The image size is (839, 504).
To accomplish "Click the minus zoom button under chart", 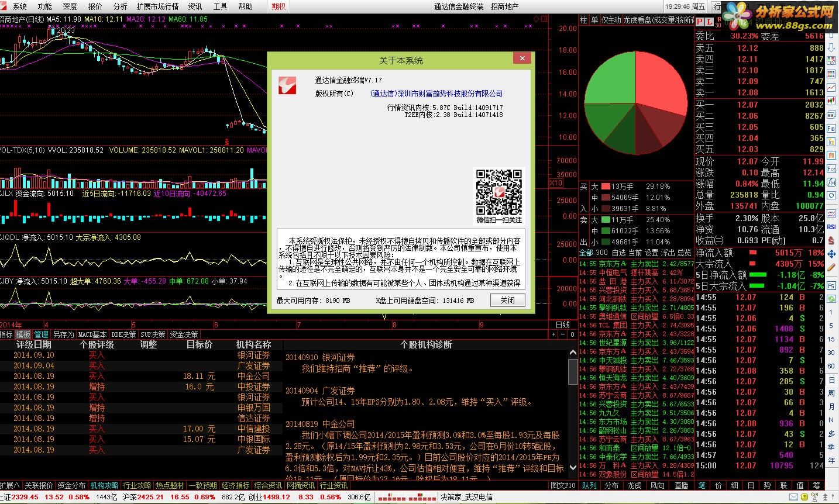I will coord(563,334).
